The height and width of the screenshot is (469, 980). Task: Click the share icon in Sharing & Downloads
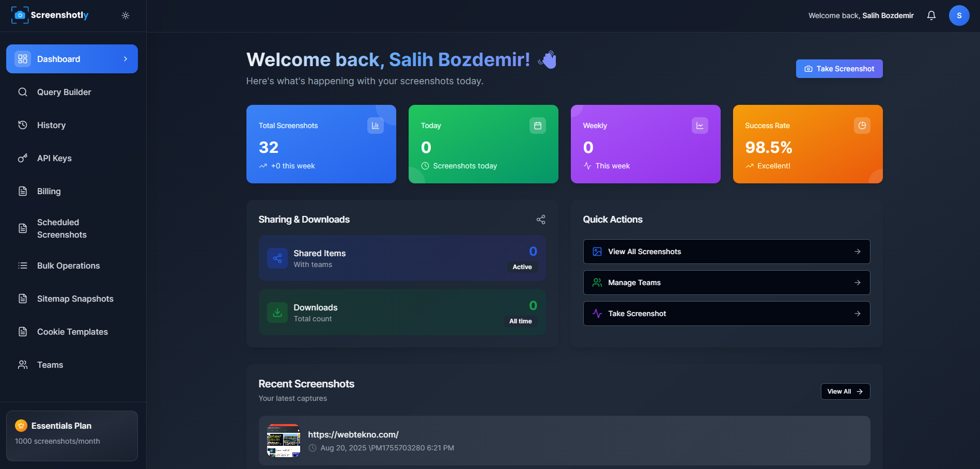[541, 220]
